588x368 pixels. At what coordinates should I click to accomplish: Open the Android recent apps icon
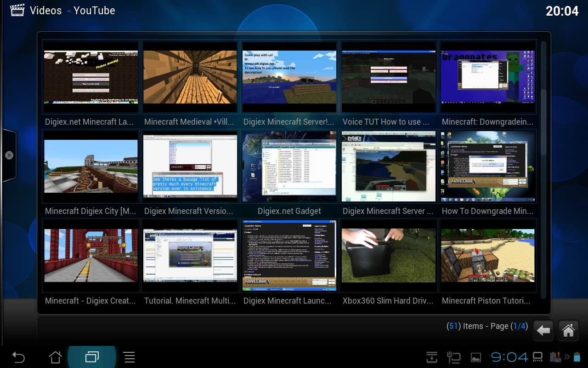point(92,357)
